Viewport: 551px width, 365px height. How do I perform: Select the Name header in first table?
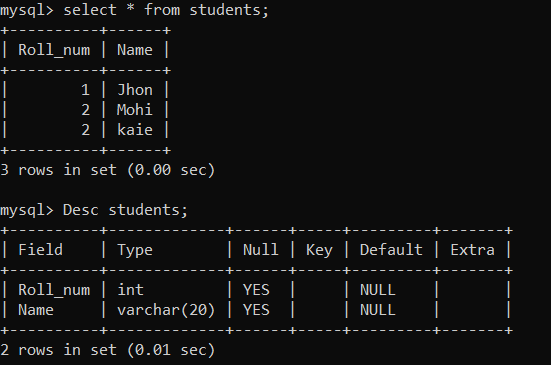(x=135, y=50)
